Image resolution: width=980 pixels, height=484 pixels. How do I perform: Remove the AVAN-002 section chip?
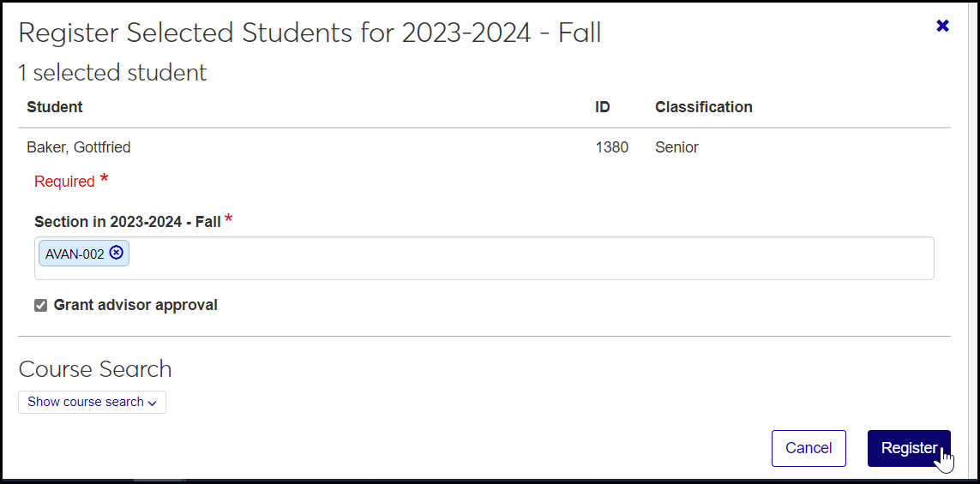(117, 253)
